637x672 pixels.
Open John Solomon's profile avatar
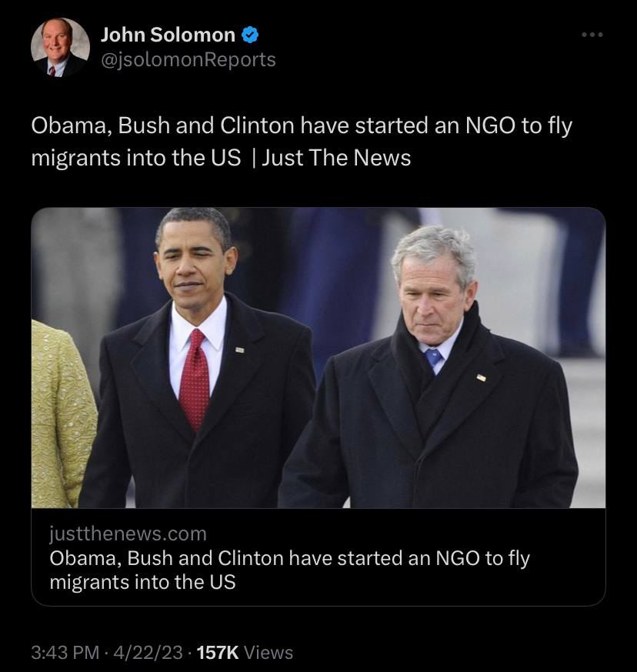tap(60, 47)
